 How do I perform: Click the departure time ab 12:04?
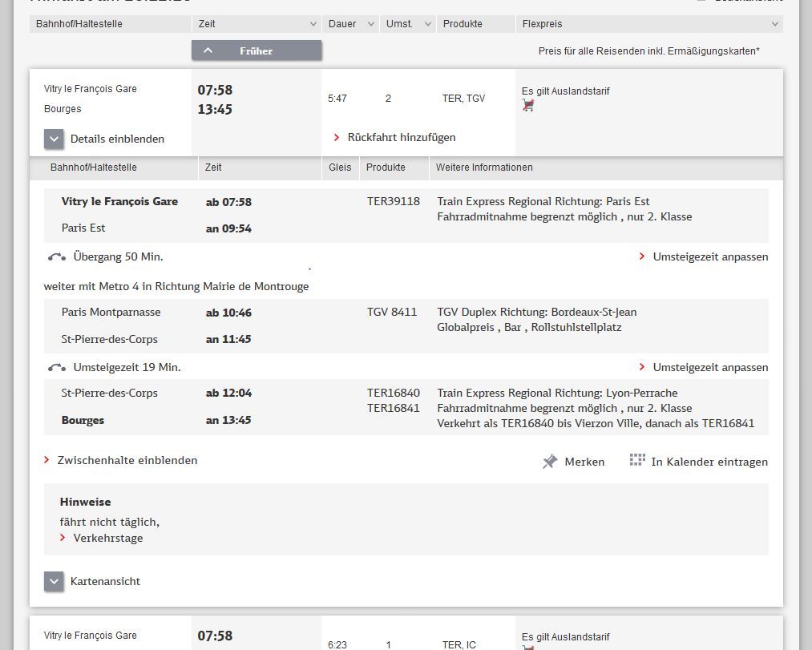[228, 393]
